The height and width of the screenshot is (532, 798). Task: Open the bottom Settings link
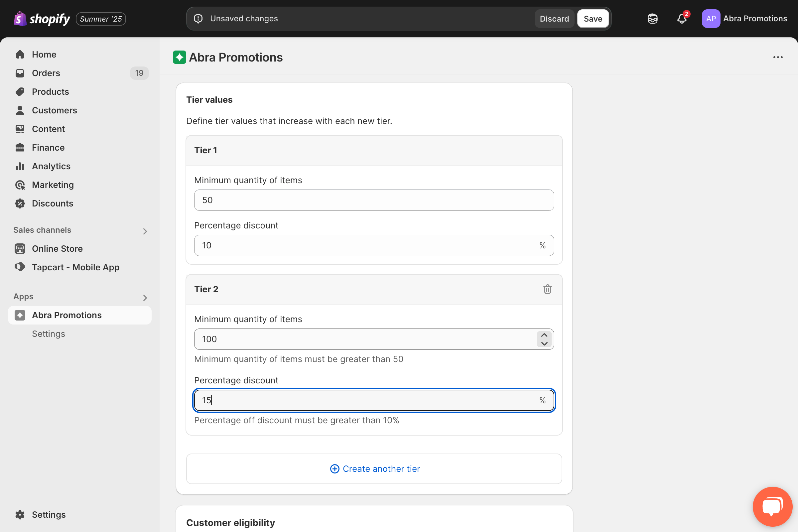(x=49, y=515)
